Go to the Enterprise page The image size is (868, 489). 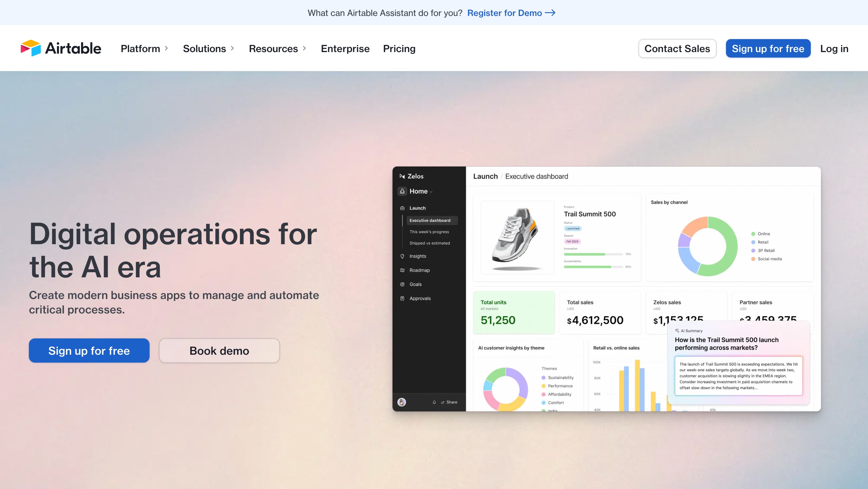(x=345, y=48)
